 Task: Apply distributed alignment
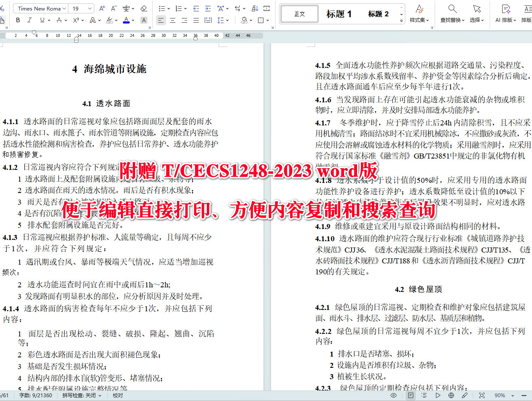click(208, 20)
